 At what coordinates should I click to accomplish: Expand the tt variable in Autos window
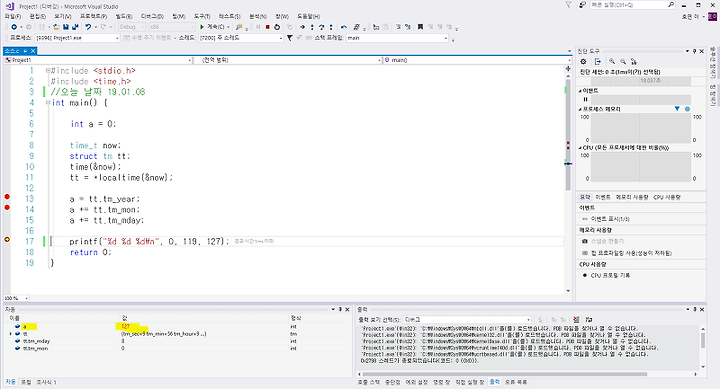pos(11,334)
